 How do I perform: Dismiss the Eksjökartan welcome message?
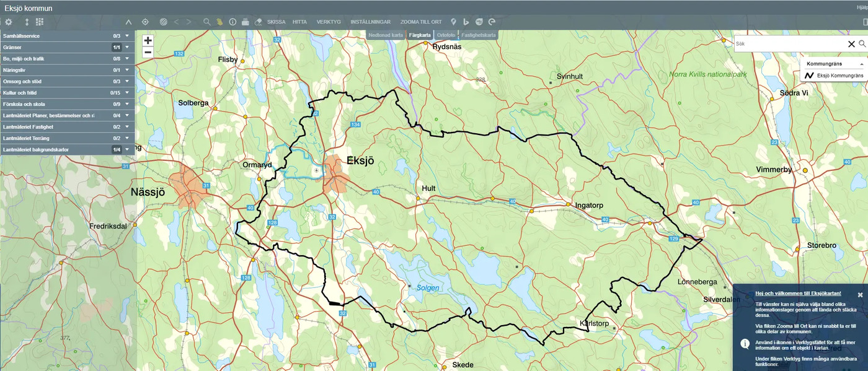click(860, 295)
